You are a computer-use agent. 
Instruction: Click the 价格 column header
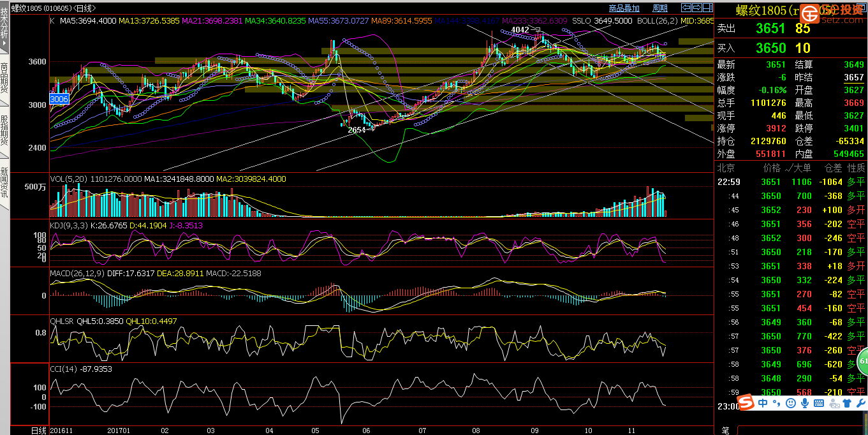(772, 168)
